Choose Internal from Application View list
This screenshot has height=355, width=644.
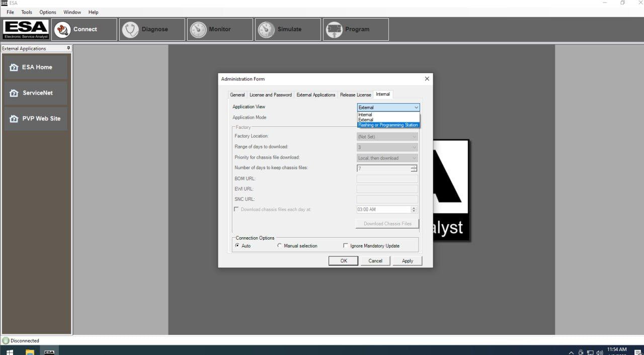[366, 115]
